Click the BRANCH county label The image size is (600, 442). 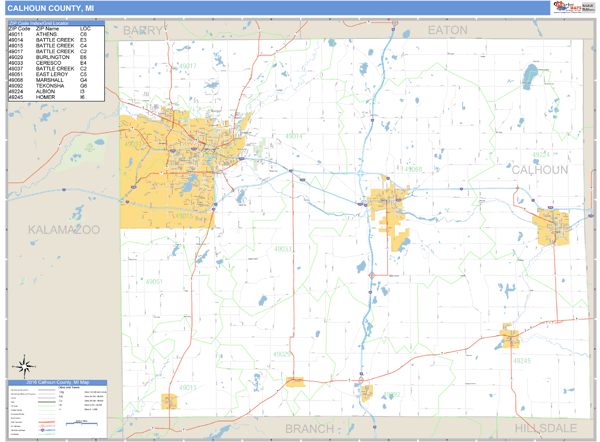click(x=309, y=428)
